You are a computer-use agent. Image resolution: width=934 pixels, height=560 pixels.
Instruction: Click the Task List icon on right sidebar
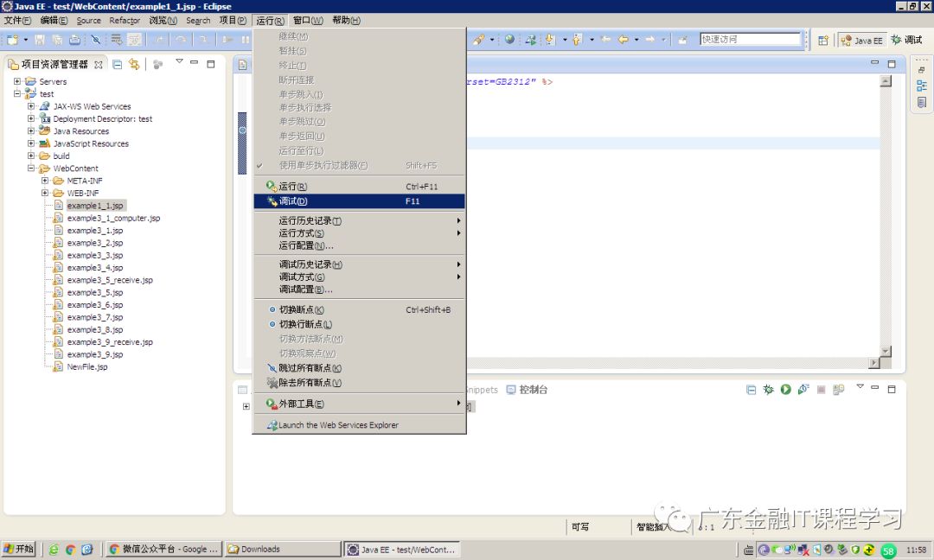[x=922, y=103]
